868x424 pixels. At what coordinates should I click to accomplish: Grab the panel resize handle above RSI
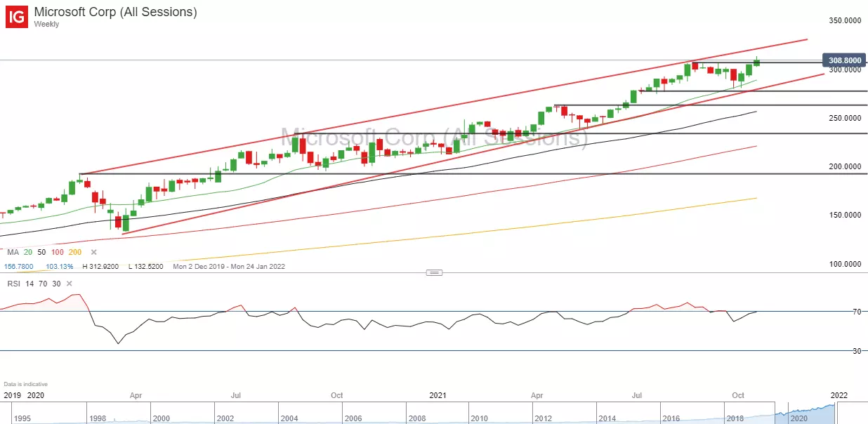click(434, 272)
